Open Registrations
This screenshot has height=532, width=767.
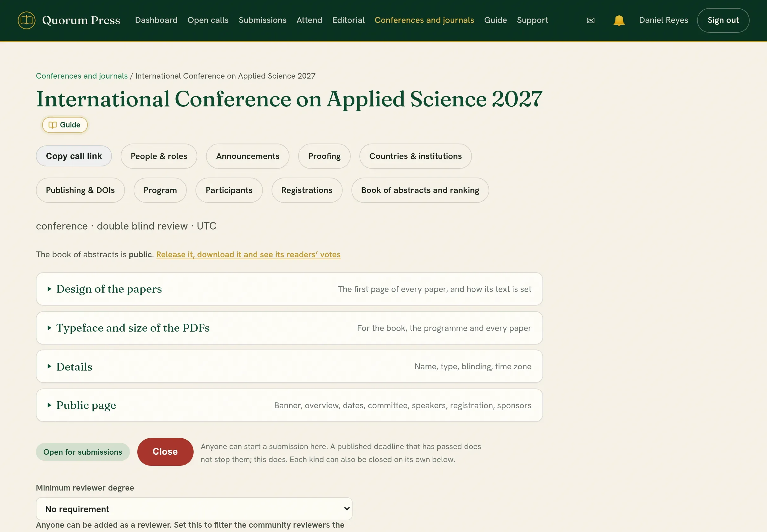pos(307,190)
